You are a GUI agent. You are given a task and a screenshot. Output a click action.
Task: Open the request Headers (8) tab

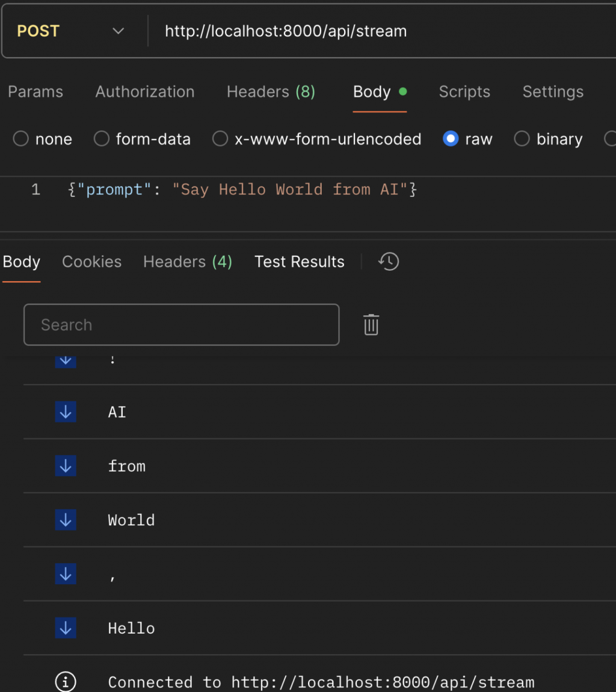[x=271, y=91]
